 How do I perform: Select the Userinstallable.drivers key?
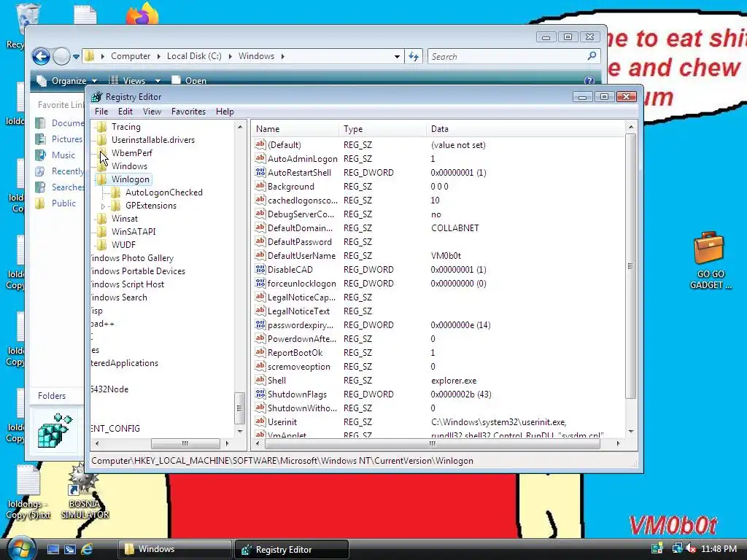point(153,140)
